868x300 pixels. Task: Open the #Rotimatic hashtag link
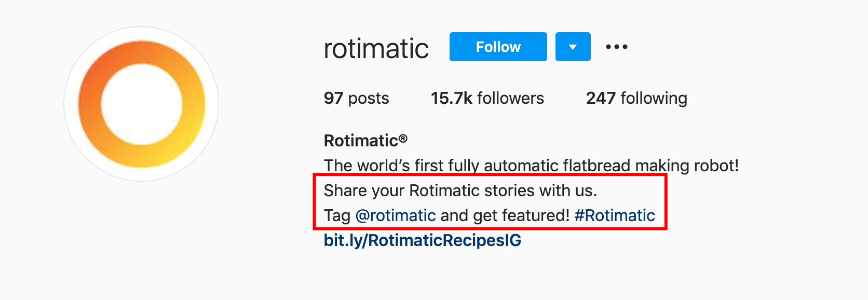pos(615,215)
